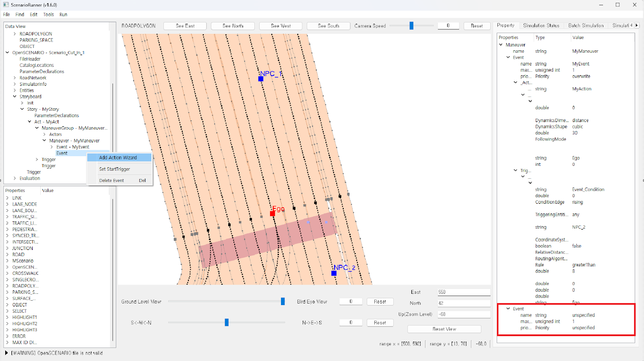Expand the ROADPOLYGON tree node
The height and width of the screenshot is (361, 644).
tap(15, 34)
